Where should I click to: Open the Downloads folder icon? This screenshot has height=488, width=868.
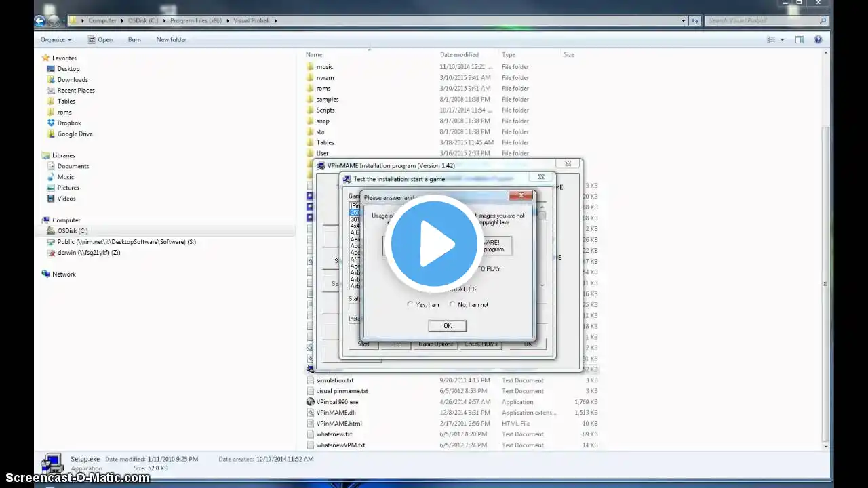(51, 80)
